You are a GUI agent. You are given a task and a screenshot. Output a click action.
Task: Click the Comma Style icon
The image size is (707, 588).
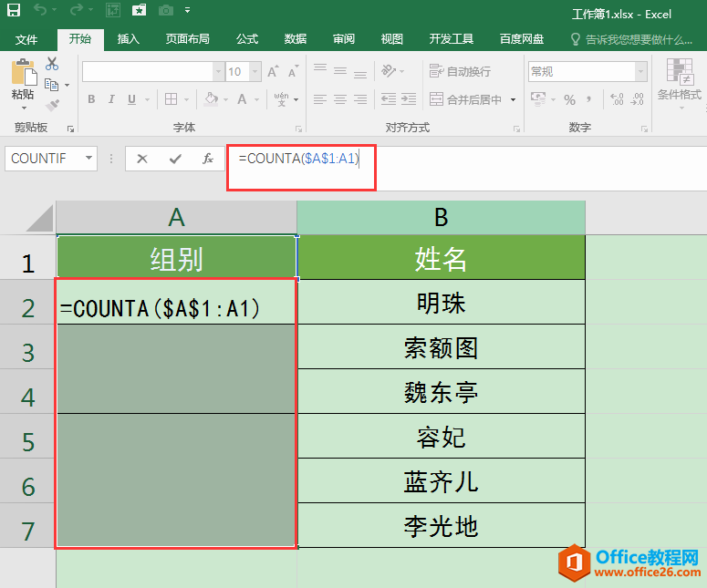pos(589,99)
